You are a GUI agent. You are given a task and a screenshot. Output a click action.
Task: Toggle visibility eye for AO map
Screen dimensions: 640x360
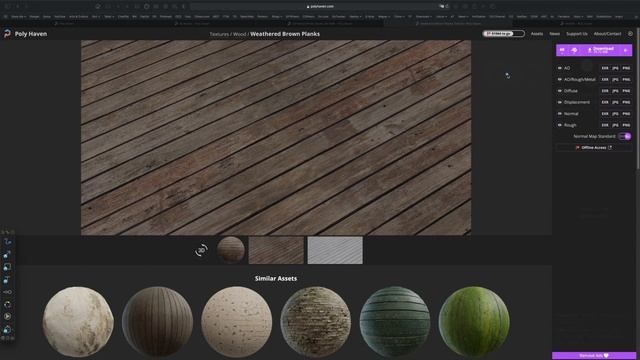coord(560,68)
